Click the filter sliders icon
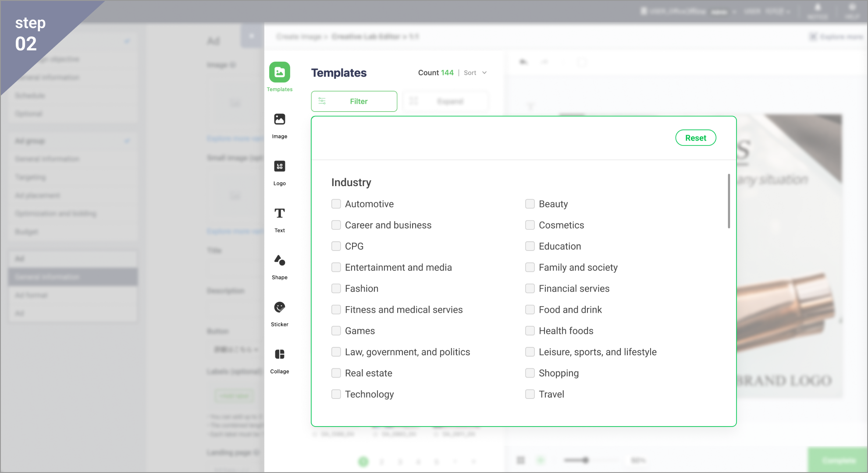 [322, 101]
